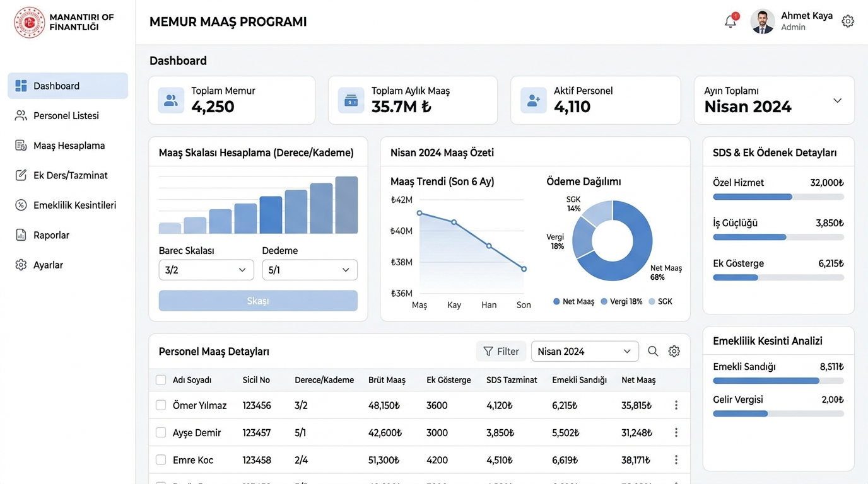Check the box next to Ömer Yılmaz

click(161, 405)
